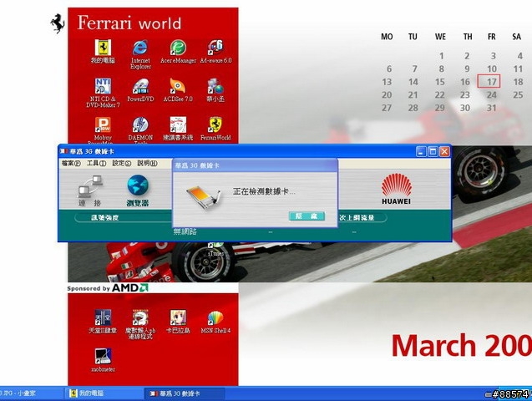Open the 設定(S) menu
The height and width of the screenshot is (401, 532).
[121, 163]
